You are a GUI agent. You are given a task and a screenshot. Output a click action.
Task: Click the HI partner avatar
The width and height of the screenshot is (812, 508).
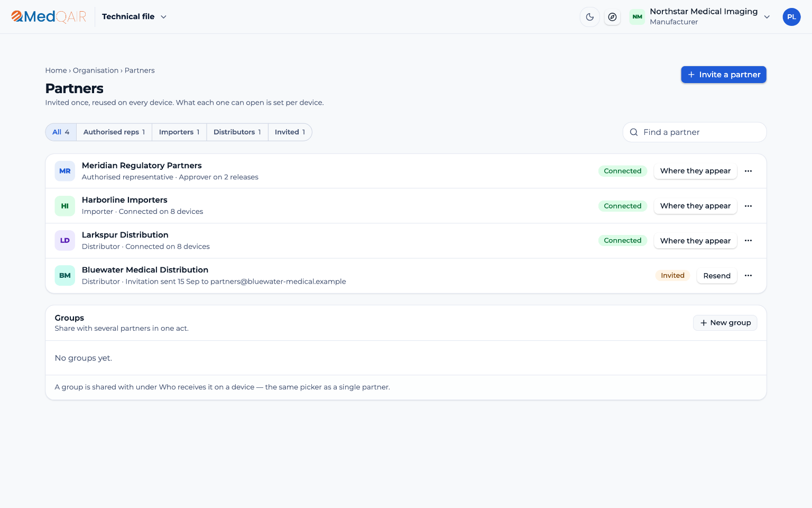65,206
